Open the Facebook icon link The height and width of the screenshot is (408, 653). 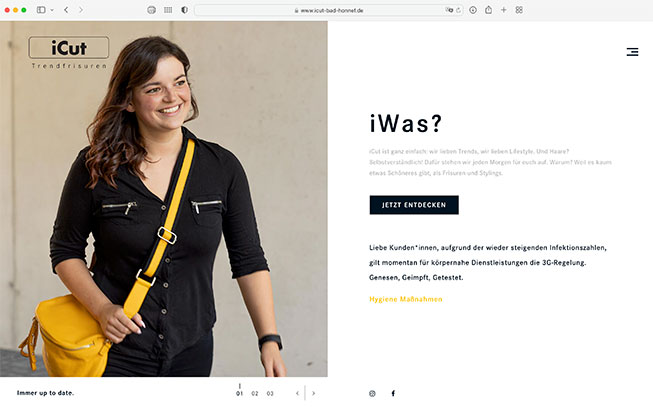(x=393, y=393)
